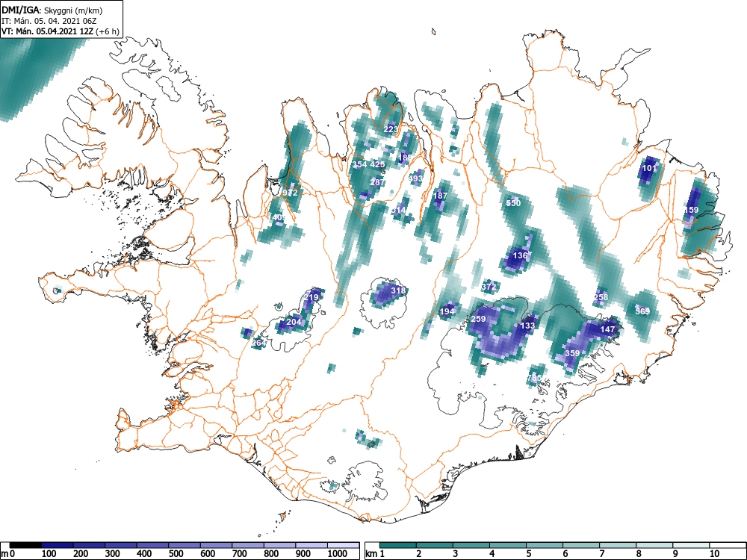Viewport: 747px width, 560px height.
Task: Select the map label 219
Action: click(x=311, y=297)
